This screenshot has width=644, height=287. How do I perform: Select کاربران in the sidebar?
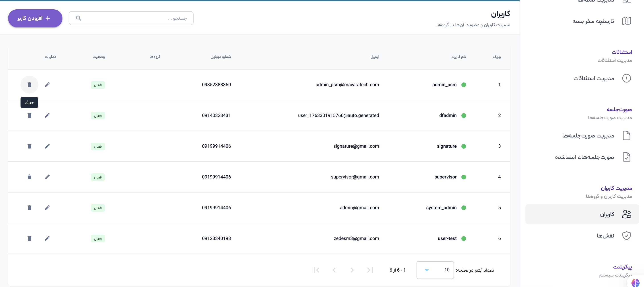click(607, 214)
